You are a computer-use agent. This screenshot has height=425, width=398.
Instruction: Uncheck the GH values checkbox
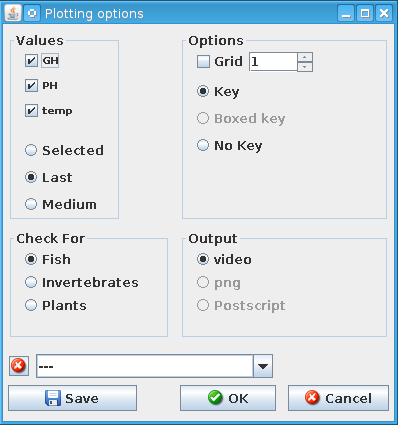[x=31, y=61]
